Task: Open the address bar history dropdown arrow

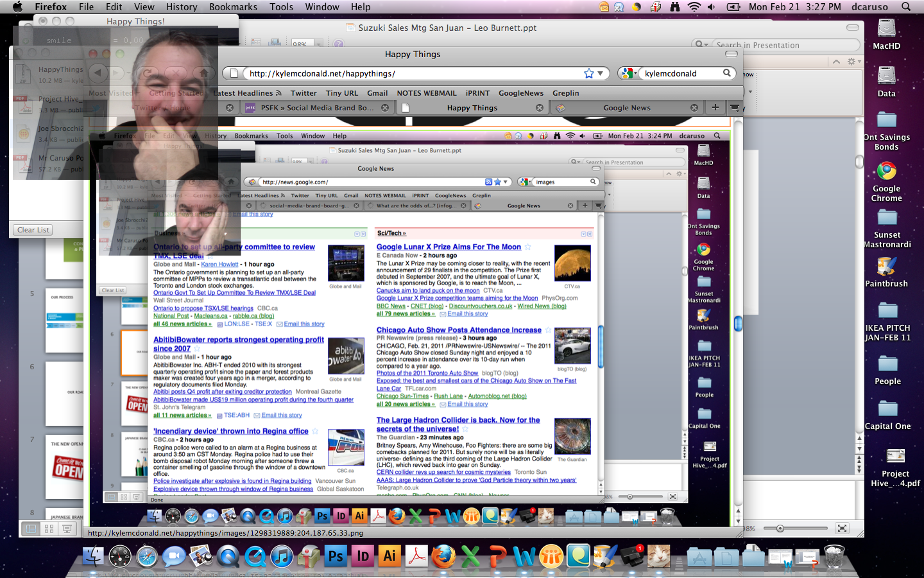Action: tap(601, 73)
